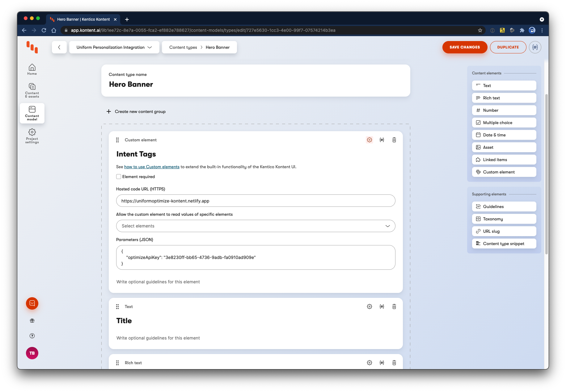
Task: Open Intent Tags element settings gear
Action: tap(370, 140)
